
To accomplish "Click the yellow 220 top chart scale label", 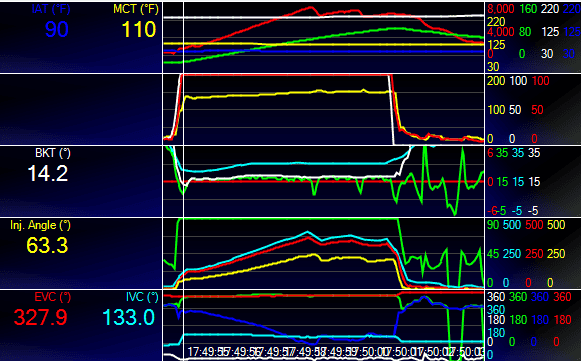I will (496, 21).
